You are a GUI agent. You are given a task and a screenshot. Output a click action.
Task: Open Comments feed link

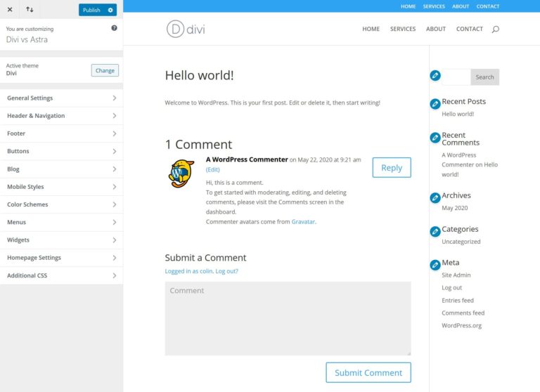(463, 313)
